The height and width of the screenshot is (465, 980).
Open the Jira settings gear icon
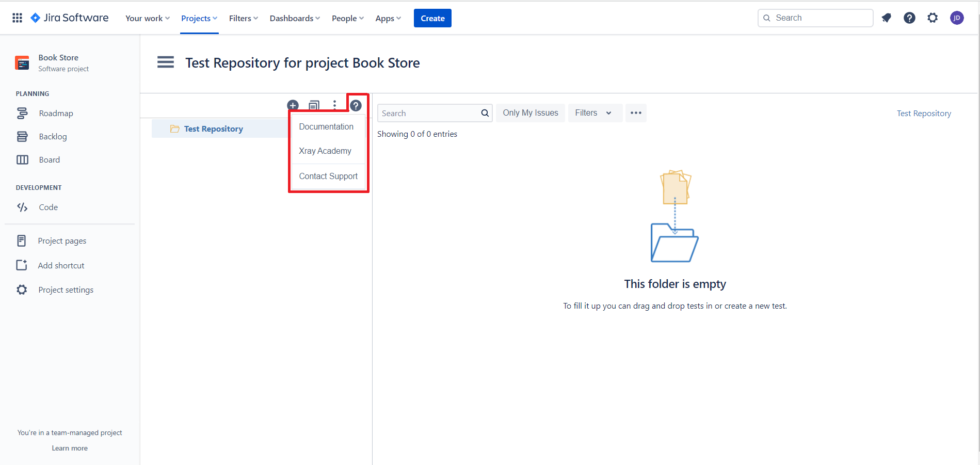click(933, 18)
